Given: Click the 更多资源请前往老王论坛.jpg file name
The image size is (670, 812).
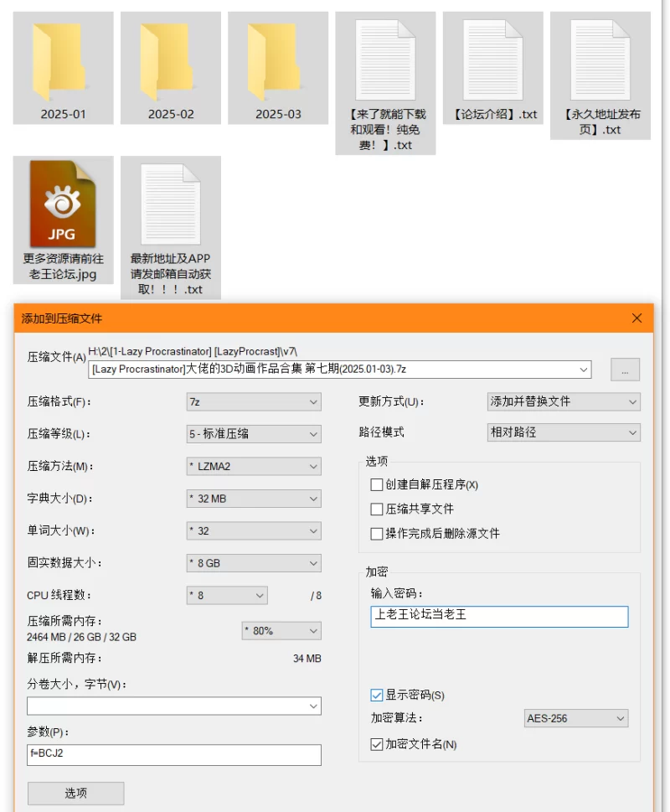Looking at the screenshot, I should (63, 266).
